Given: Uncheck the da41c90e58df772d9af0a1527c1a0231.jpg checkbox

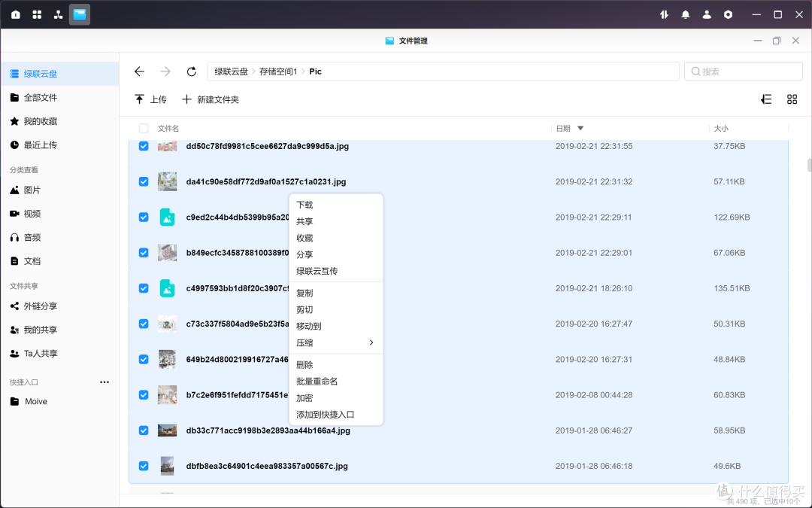Looking at the screenshot, I should pyautogui.click(x=144, y=182).
